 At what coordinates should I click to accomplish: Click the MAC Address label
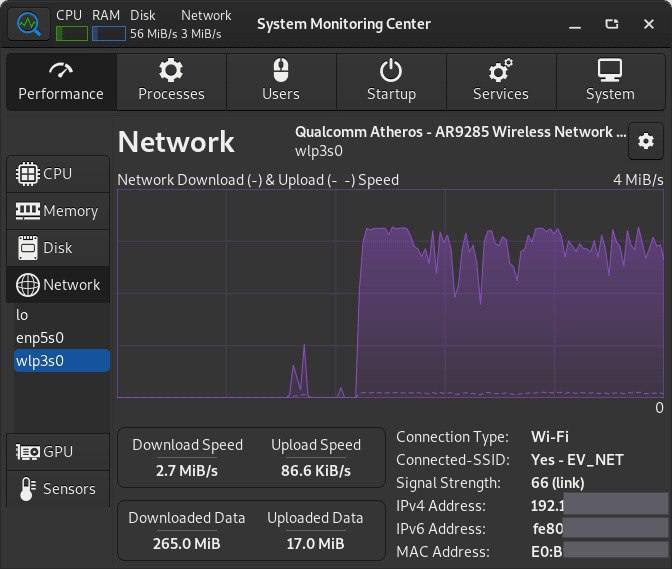tap(443, 552)
